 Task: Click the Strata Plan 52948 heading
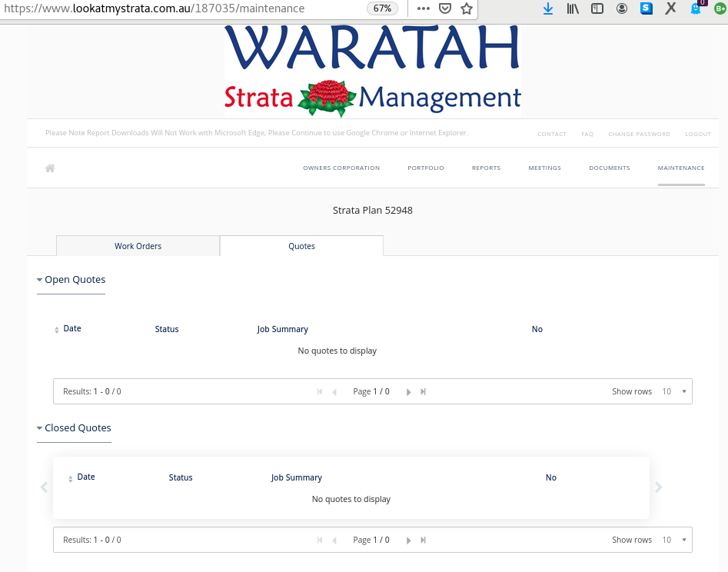(372, 211)
